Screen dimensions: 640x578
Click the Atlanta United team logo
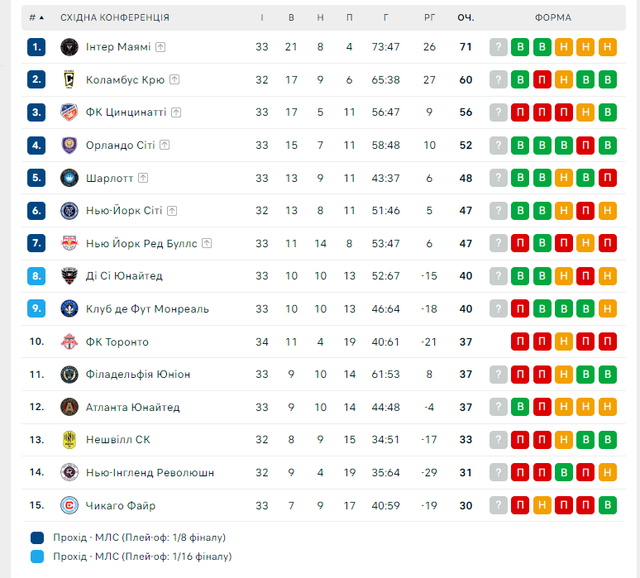coord(69,407)
